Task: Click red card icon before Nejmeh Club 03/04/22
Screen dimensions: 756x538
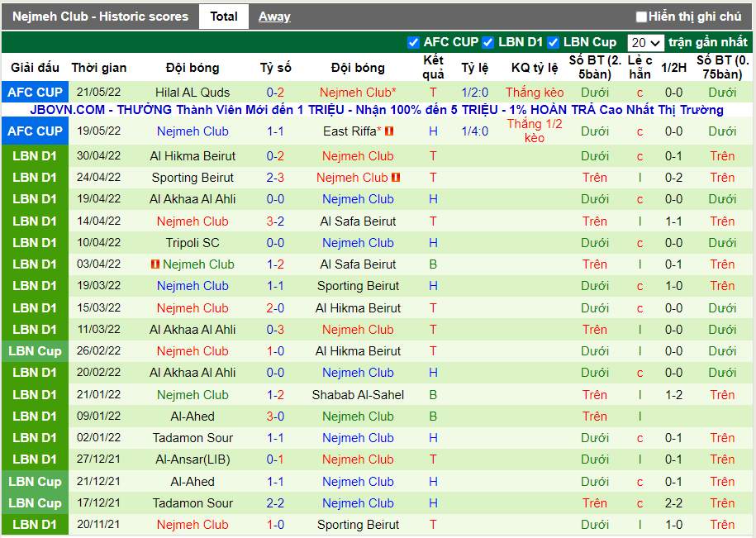Action: click(x=155, y=264)
